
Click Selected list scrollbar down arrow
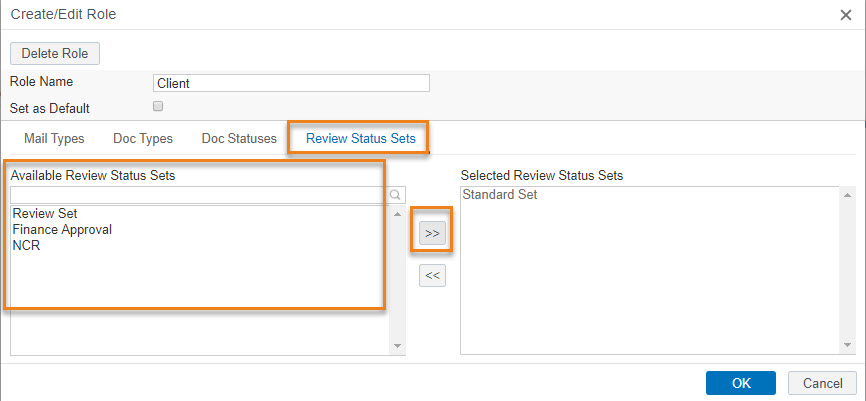click(848, 345)
